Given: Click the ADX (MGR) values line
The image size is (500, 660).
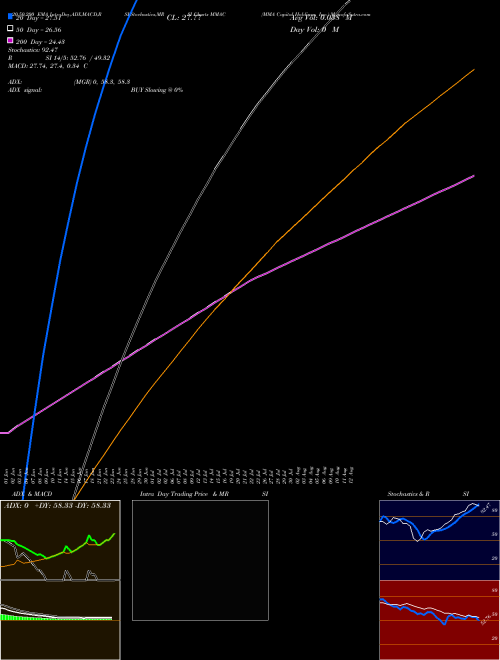Looking at the screenshot, I should coord(69,82).
